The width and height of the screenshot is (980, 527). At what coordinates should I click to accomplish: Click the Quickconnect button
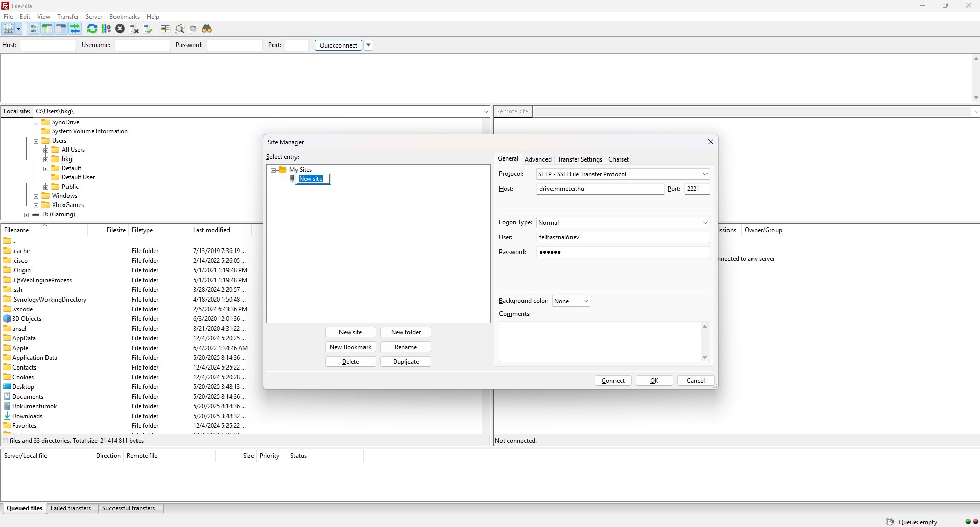pos(338,45)
